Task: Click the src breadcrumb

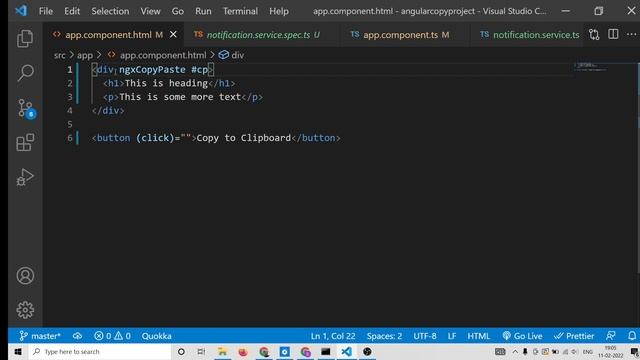Action: [x=60, y=55]
